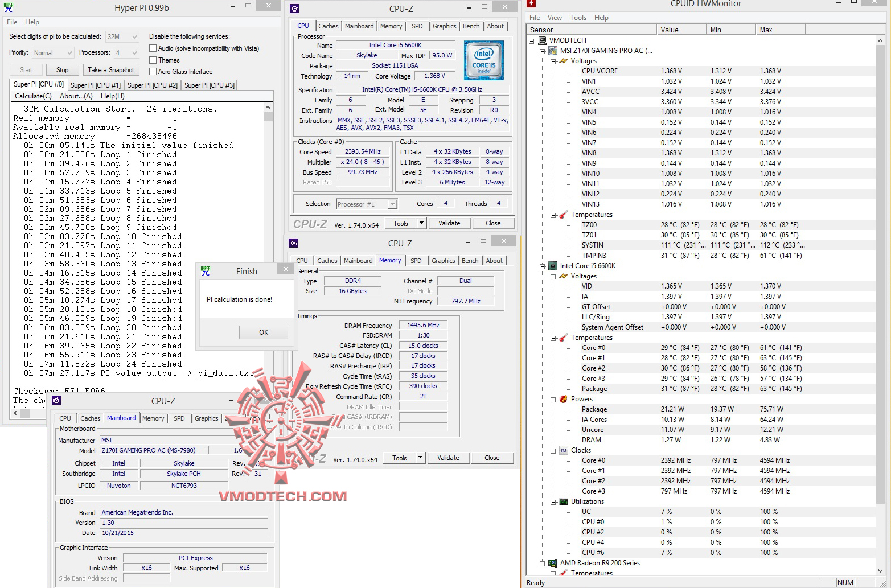The image size is (891, 588).
Task: Click the Voltages icon under Intel Core i5 6600K
Action: [x=564, y=276]
